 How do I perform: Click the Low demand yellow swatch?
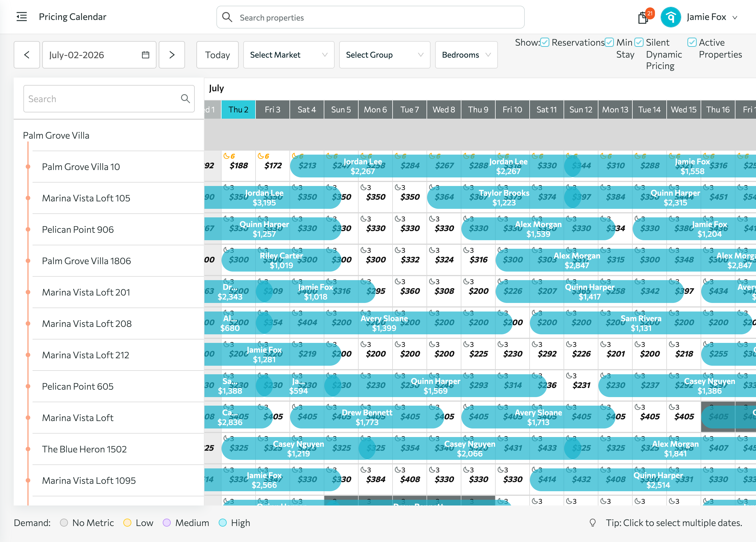127,522
